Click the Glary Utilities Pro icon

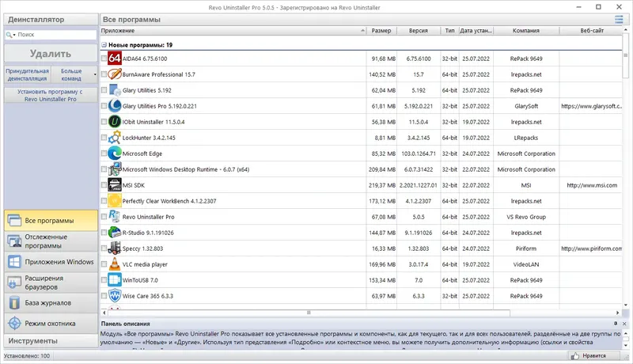point(115,106)
